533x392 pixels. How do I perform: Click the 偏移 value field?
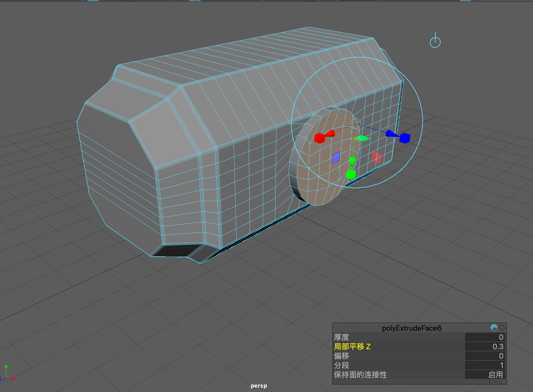click(485, 356)
